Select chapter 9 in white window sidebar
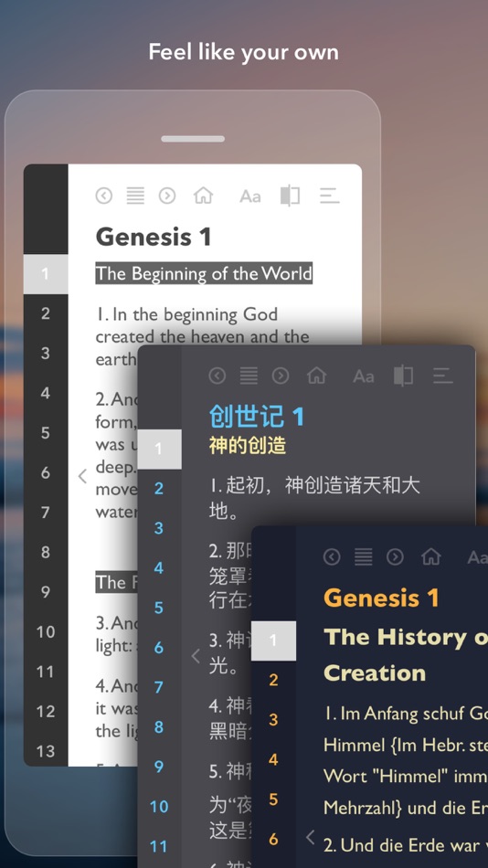Viewport: 488px width, 868px height. [46, 592]
